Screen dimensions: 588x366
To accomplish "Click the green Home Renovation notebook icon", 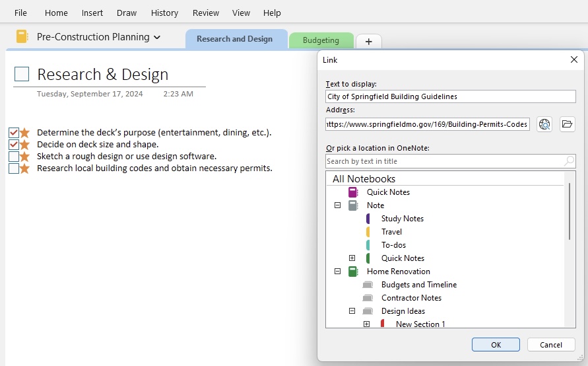I will [x=353, y=272].
